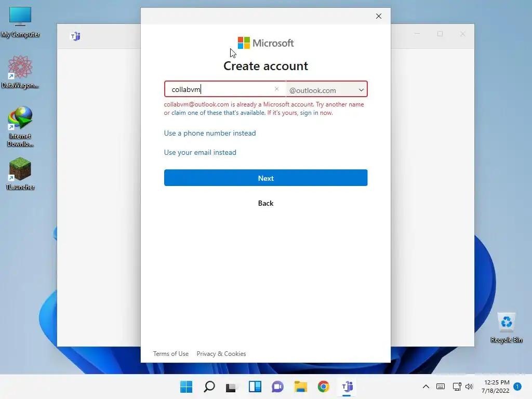Close the Create account dialog

pos(379,16)
